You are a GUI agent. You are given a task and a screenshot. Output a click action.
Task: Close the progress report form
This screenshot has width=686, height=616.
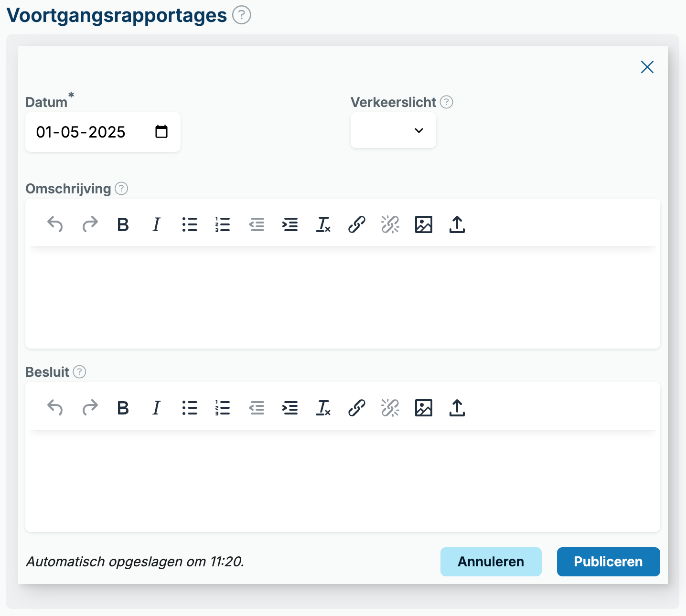click(x=647, y=67)
